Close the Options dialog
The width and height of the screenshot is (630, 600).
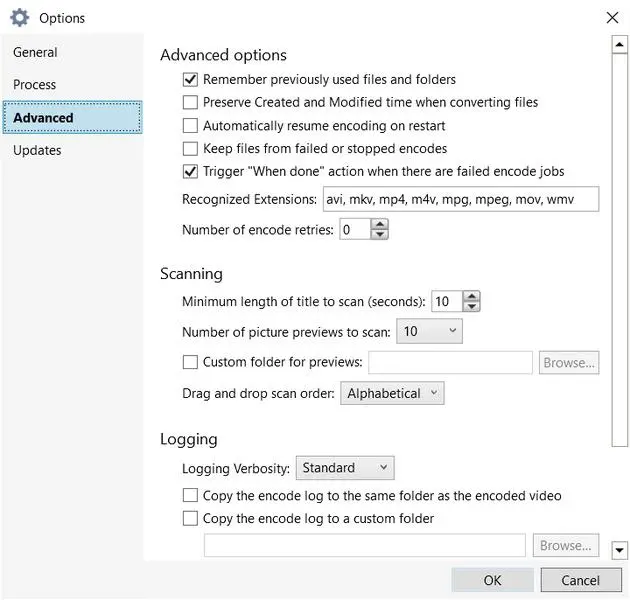pyautogui.click(x=612, y=18)
